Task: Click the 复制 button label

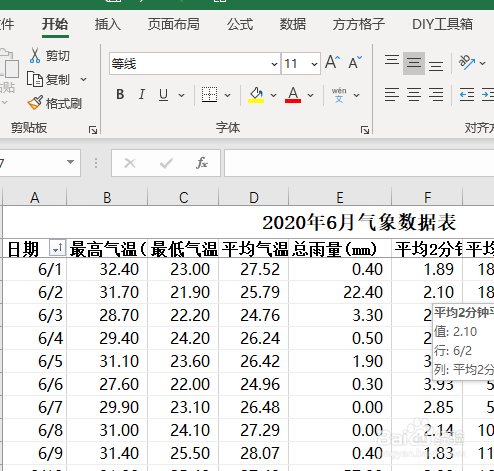Action: click(x=58, y=80)
